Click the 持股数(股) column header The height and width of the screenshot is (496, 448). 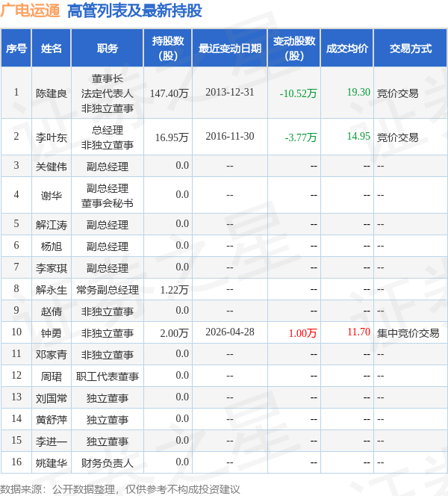[x=168, y=48]
